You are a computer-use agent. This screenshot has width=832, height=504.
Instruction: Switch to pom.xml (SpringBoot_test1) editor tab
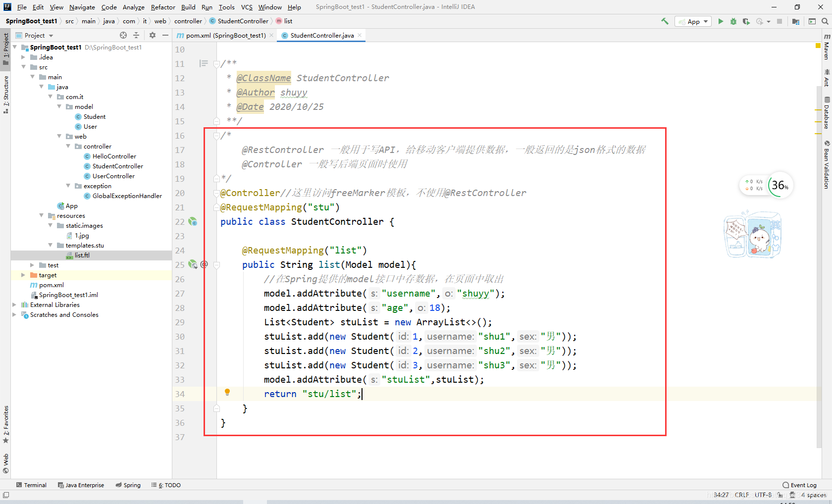coord(226,35)
